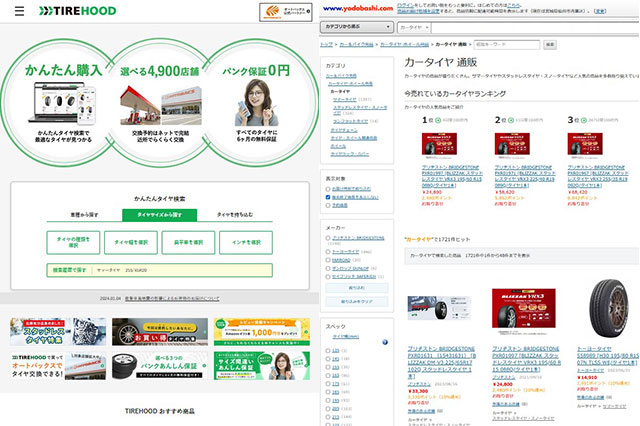Click the 変更 delivery area link in header
640x426 pixels.
pos(600,11)
